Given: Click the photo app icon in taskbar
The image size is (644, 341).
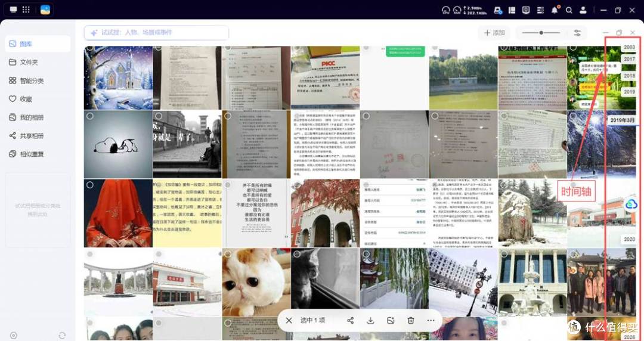Looking at the screenshot, I should pos(45,10).
